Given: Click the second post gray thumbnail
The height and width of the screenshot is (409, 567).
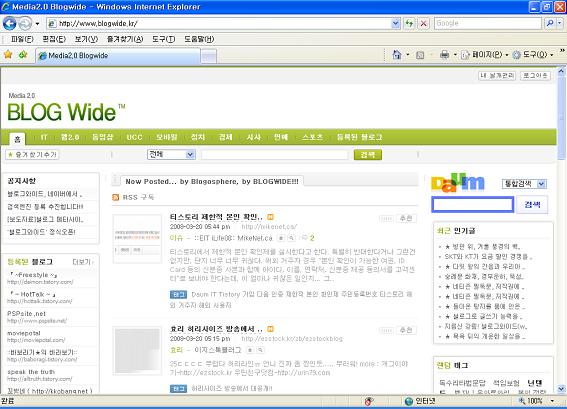Looking at the screenshot, I should 137,350.
